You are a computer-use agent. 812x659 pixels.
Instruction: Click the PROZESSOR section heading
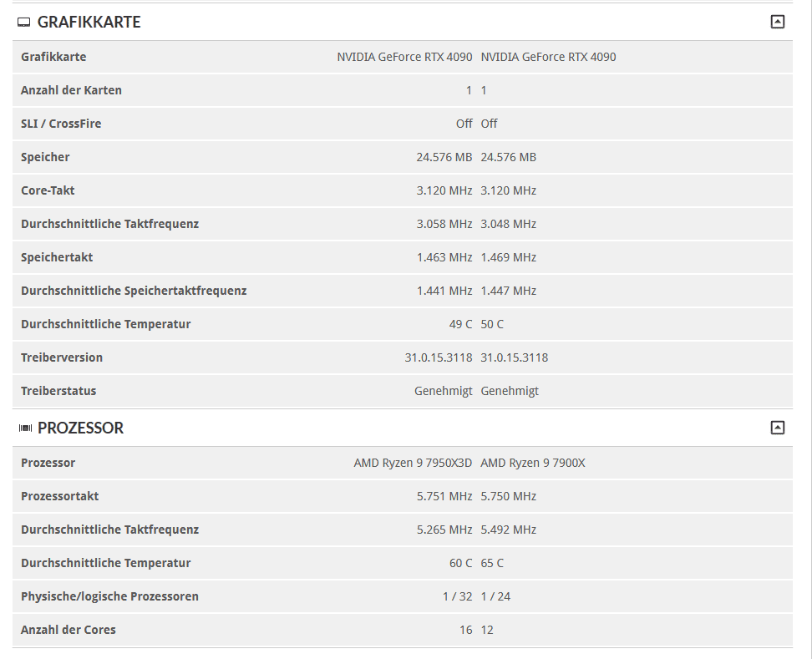[81, 428]
